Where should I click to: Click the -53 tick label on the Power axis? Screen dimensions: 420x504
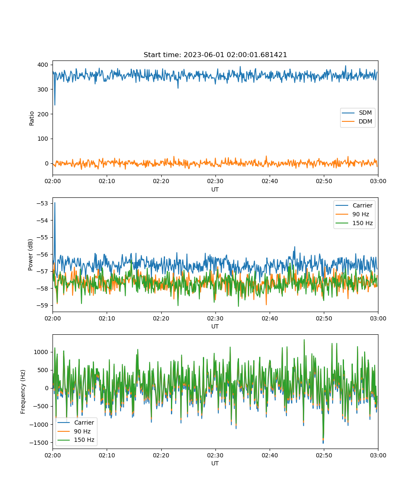pyautogui.click(x=43, y=203)
